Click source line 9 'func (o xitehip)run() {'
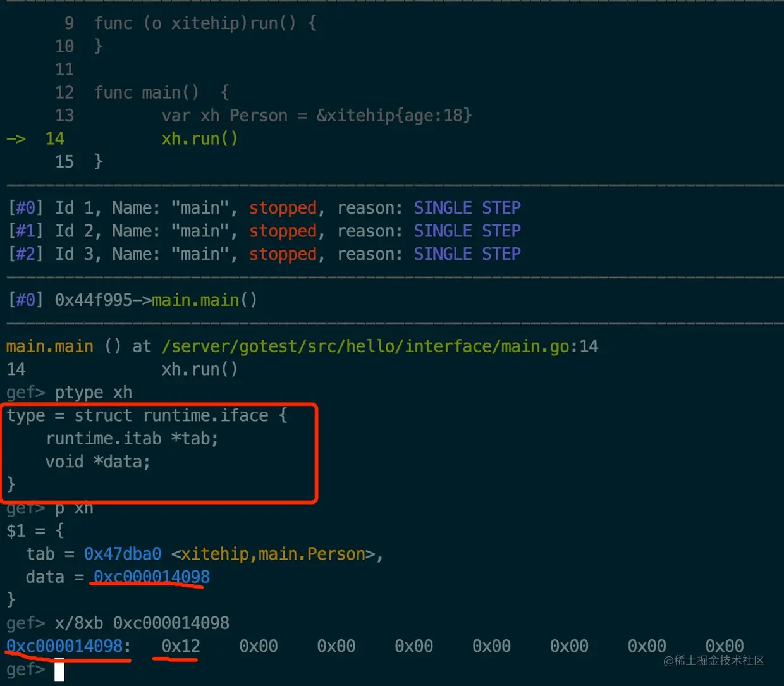784x686 pixels. [x=205, y=23]
